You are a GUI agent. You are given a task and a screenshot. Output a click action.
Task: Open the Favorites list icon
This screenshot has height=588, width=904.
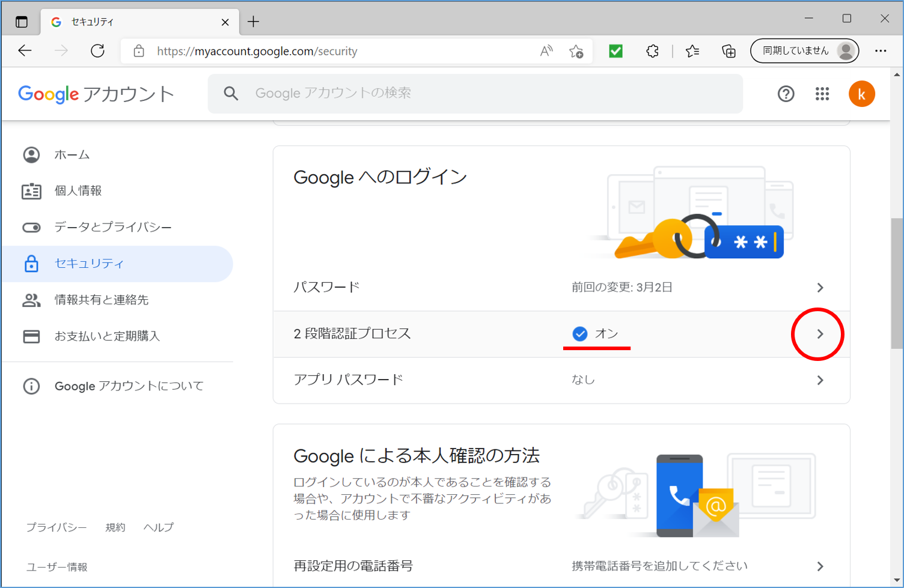tap(692, 51)
